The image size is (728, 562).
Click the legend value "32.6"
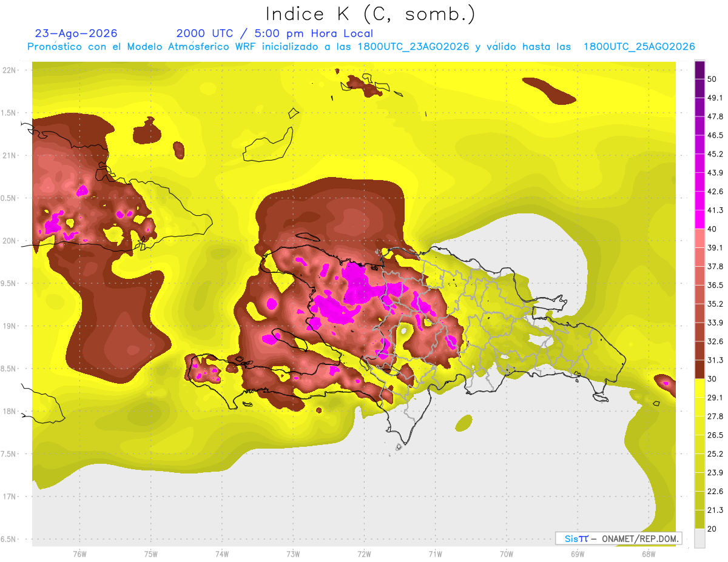click(715, 341)
